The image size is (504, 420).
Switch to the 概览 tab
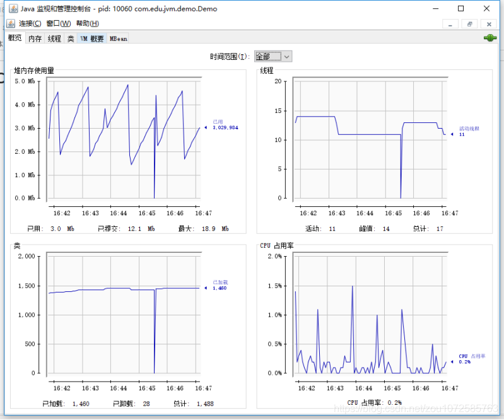click(15, 38)
